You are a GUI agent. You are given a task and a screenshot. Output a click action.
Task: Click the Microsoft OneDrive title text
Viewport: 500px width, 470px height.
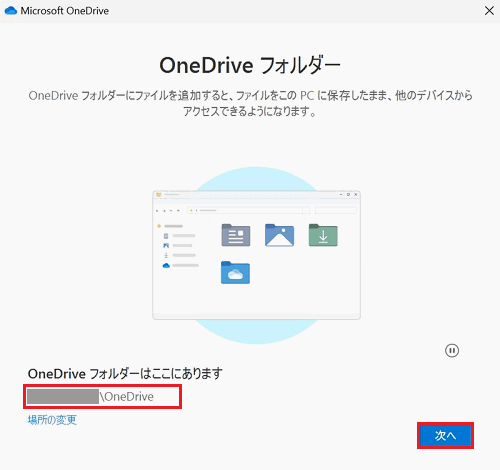pos(65,11)
